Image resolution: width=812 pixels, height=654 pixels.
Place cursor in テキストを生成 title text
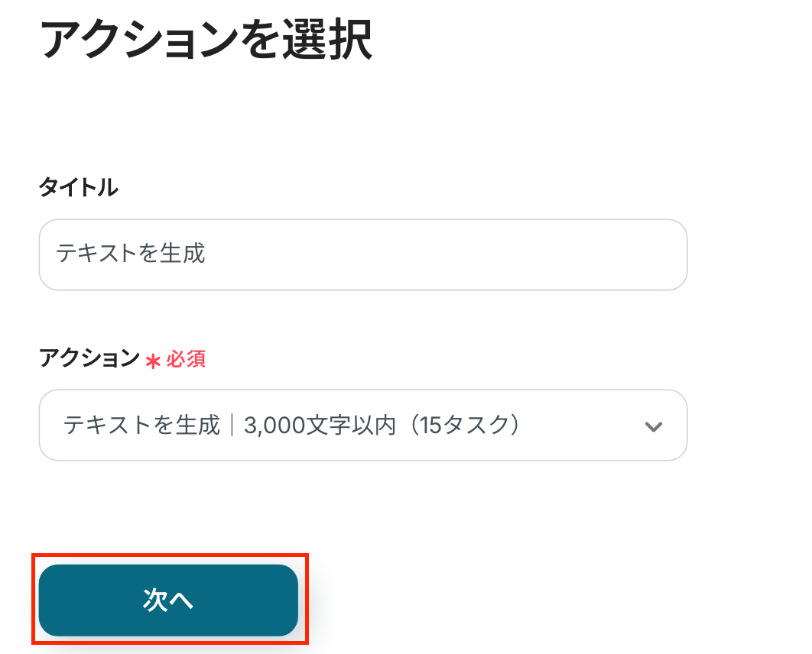click(131, 254)
